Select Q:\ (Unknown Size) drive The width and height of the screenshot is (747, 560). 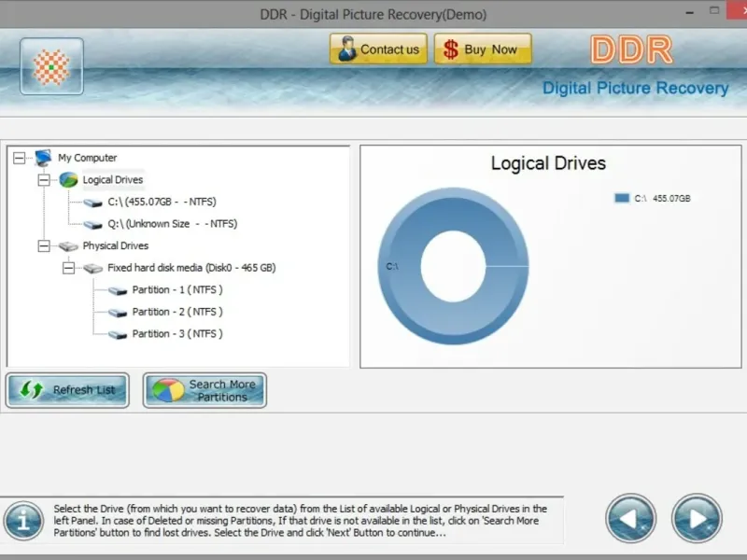pos(173,224)
